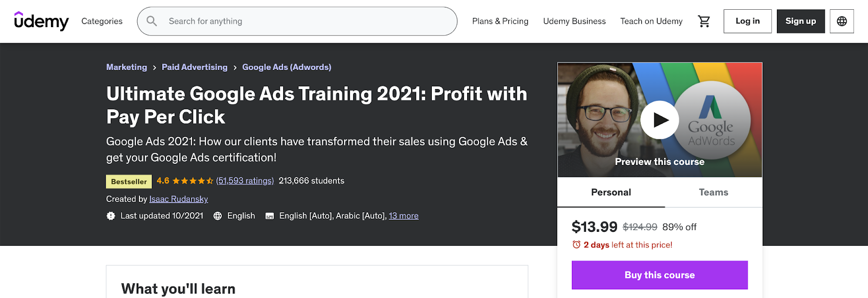Viewport: 868px width, 298px height.
Task: Open the Google Ads (Adwords) breadcrumb
Action: pos(286,67)
